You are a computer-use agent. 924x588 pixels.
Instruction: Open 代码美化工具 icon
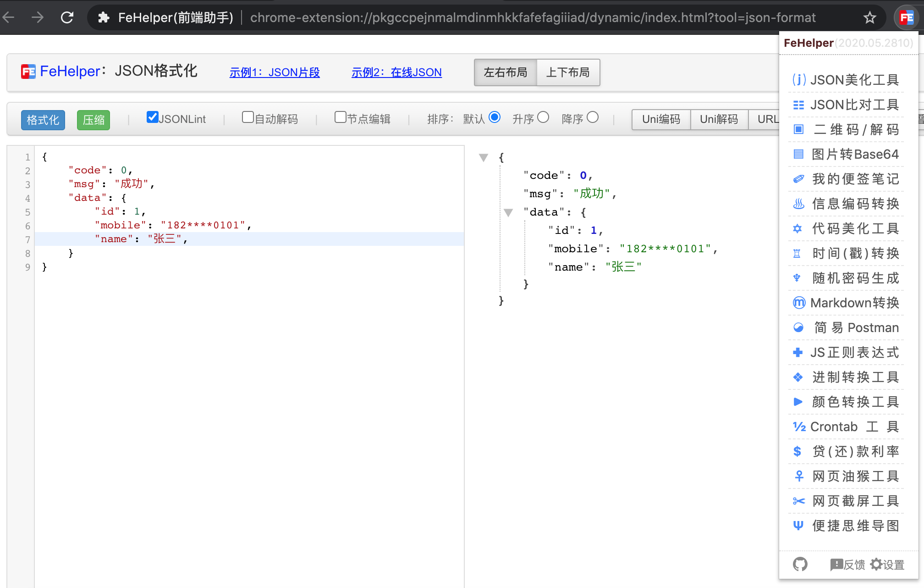(x=797, y=228)
